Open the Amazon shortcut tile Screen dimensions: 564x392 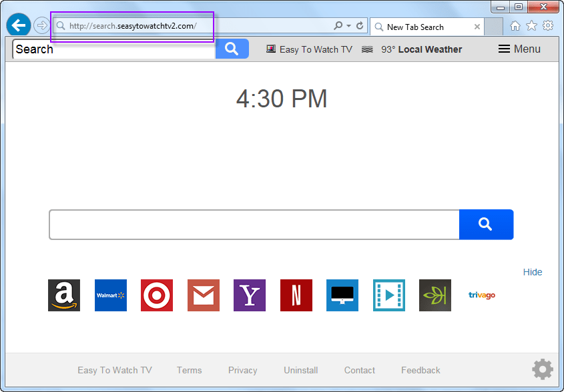64,295
